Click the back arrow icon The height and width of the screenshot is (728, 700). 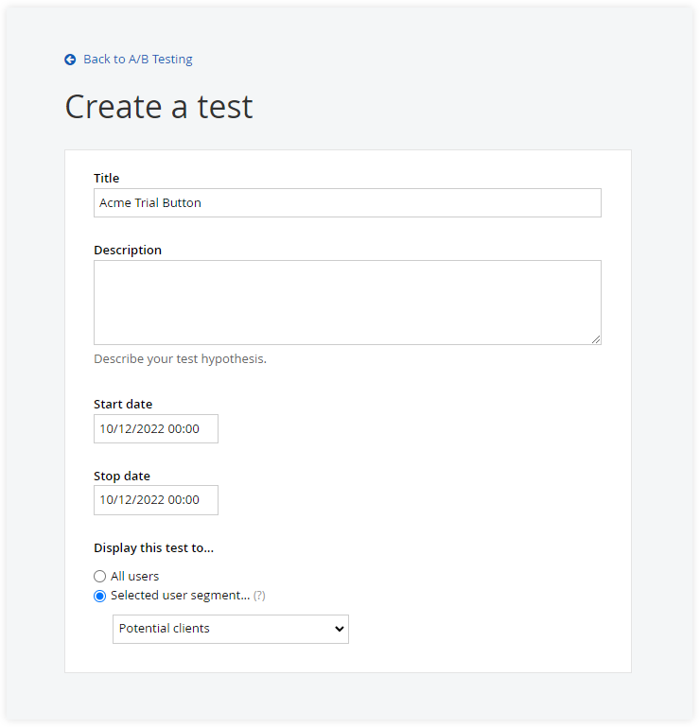click(70, 60)
